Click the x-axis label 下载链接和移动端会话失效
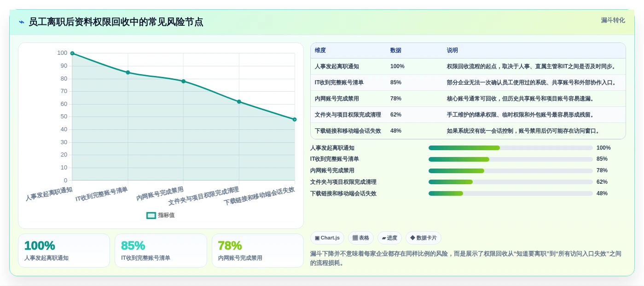The height and width of the screenshot is (286, 644). click(259, 196)
